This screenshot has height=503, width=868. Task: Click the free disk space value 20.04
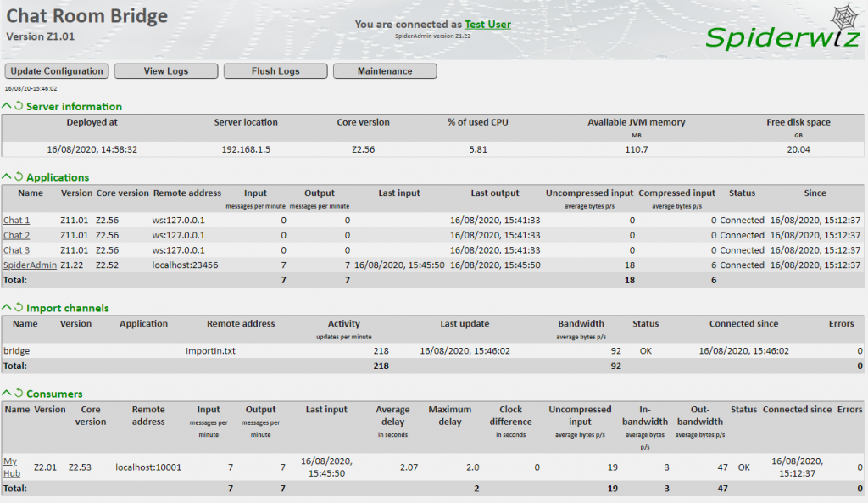click(798, 149)
